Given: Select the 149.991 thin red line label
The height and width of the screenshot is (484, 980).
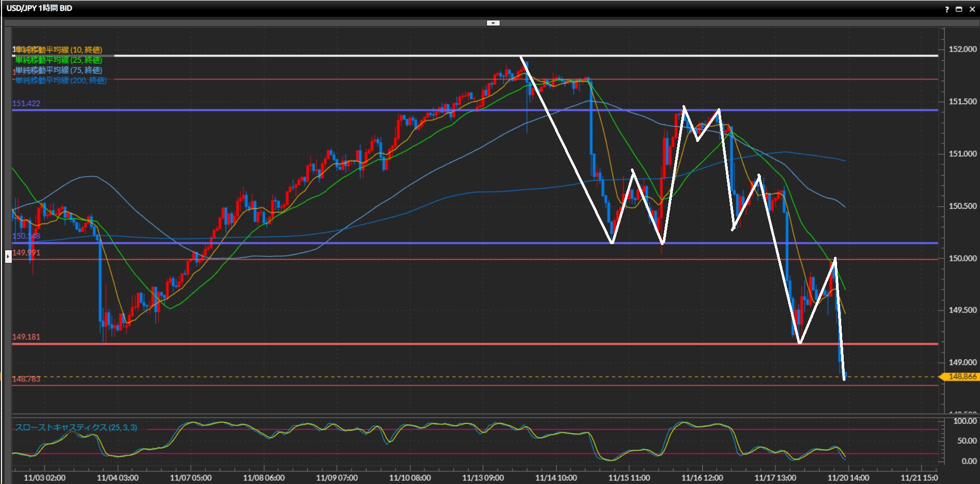Looking at the screenshot, I should click(x=26, y=253).
